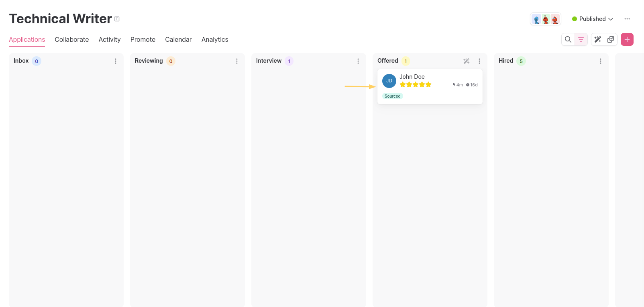Viewport: 644px width, 307px height.
Task: Click the 16d time-in-stage indicator
Action: point(472,85)
